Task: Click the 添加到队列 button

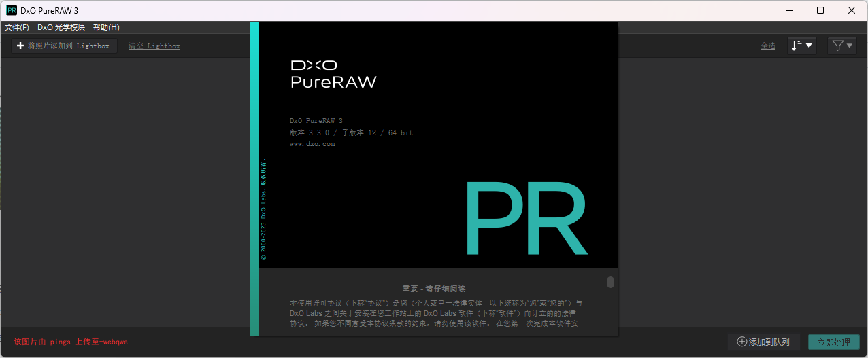Action: [763, 342]
